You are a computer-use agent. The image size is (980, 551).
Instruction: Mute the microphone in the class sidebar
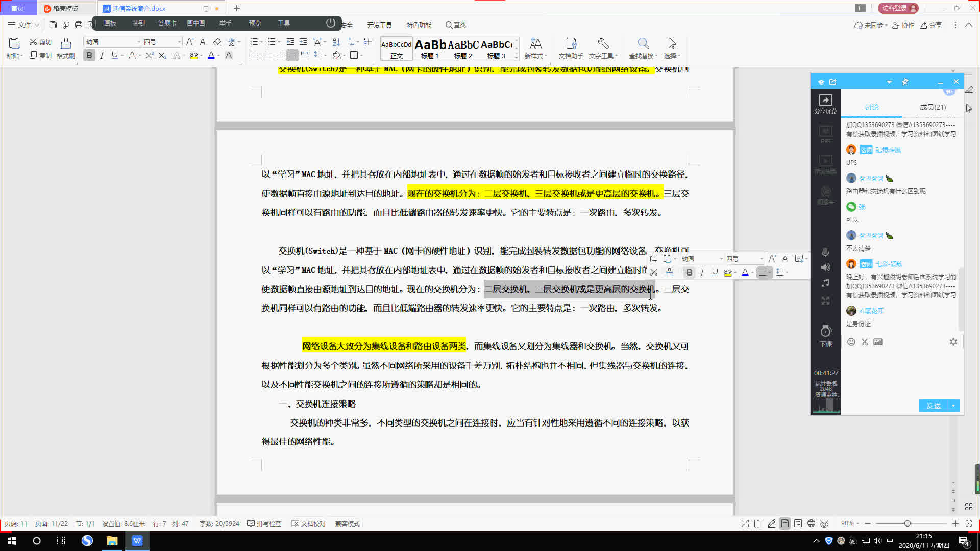pos(825,252)
